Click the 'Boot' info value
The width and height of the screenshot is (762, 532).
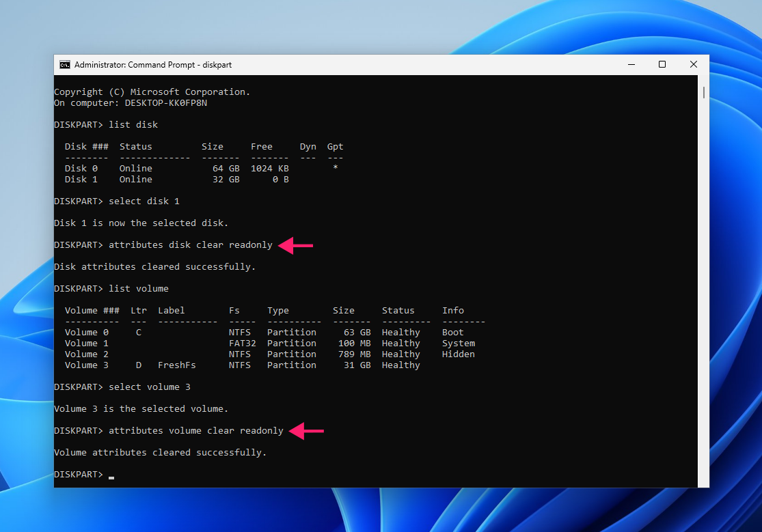coord(453,333)
